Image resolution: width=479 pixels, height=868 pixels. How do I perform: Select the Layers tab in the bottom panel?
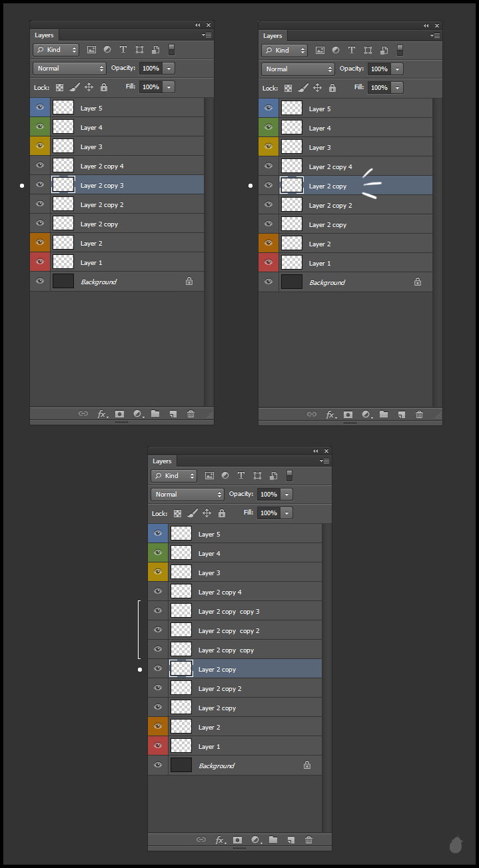(162, 461)
